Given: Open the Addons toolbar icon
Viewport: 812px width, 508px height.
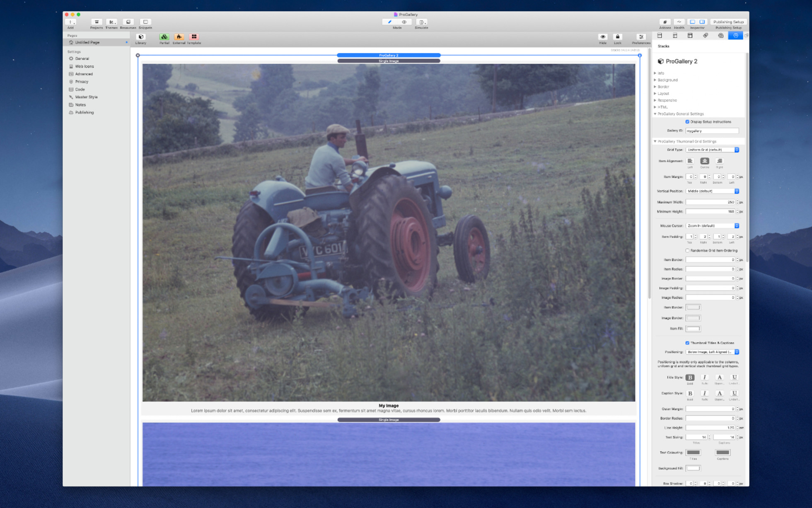Looking at the screenshot, I should (665, 22).
